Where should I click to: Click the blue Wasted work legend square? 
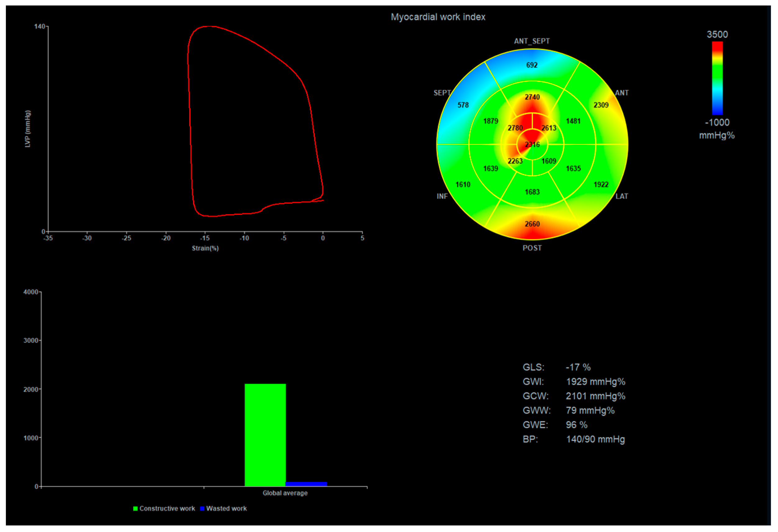coord(202,509)
